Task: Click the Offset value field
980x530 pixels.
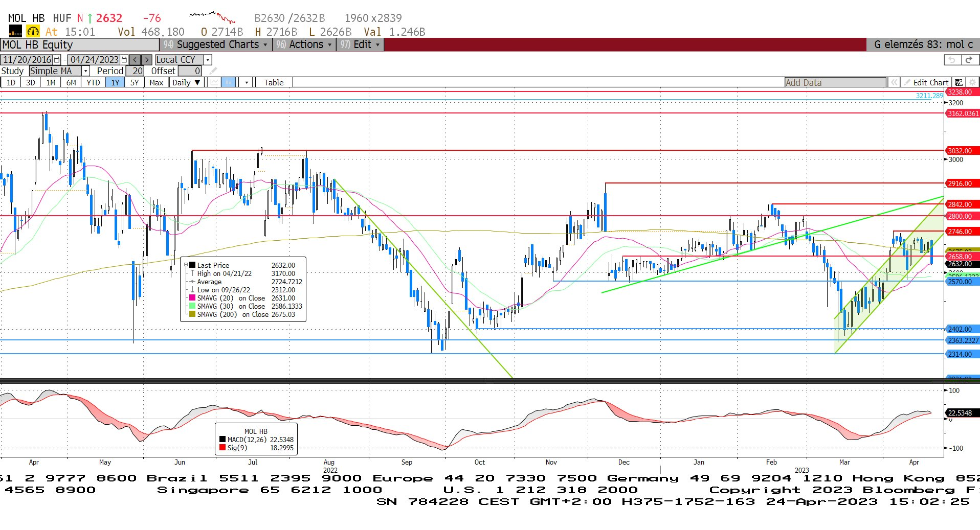Action: pos(190,71)
